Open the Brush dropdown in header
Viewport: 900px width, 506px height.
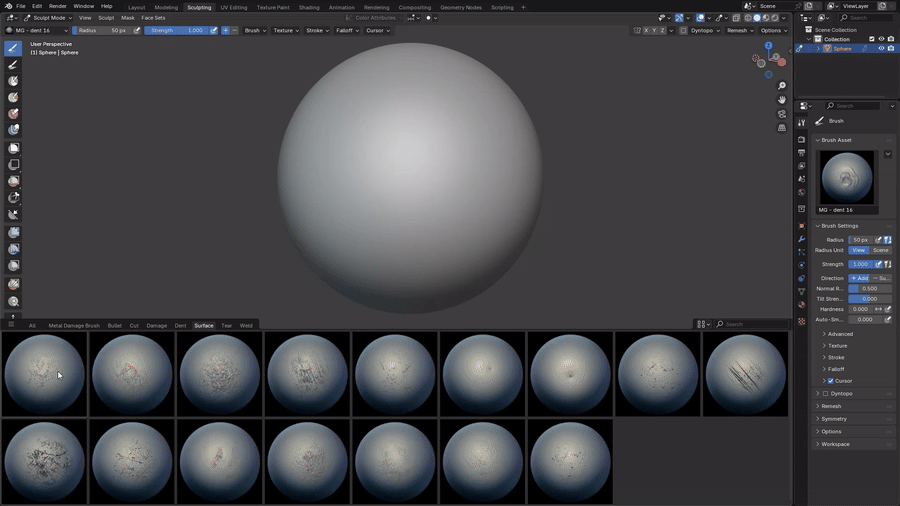click(255, 30)
